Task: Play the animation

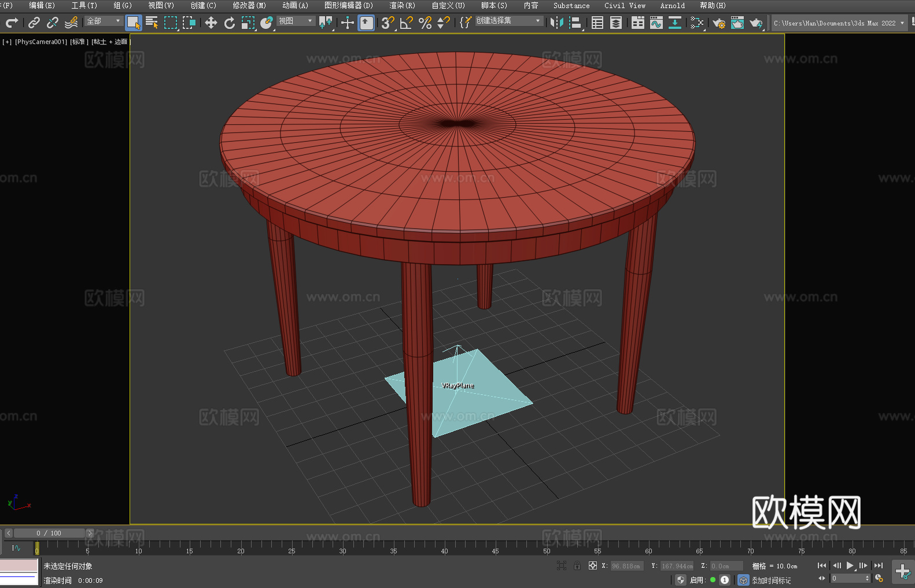Action: 850,565
